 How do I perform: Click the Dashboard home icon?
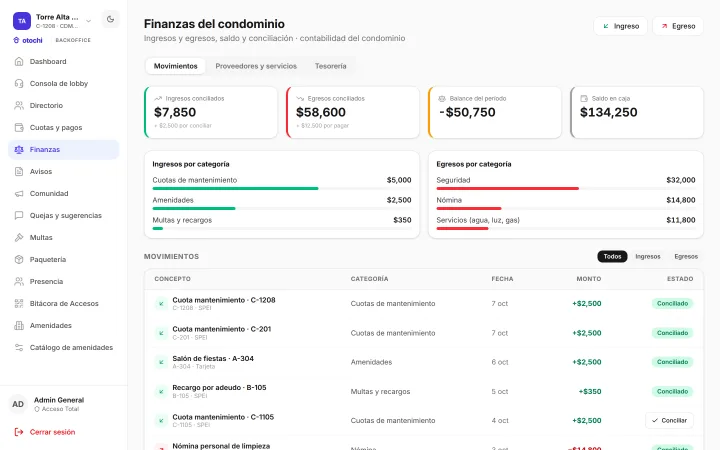(x=19, y=62)
